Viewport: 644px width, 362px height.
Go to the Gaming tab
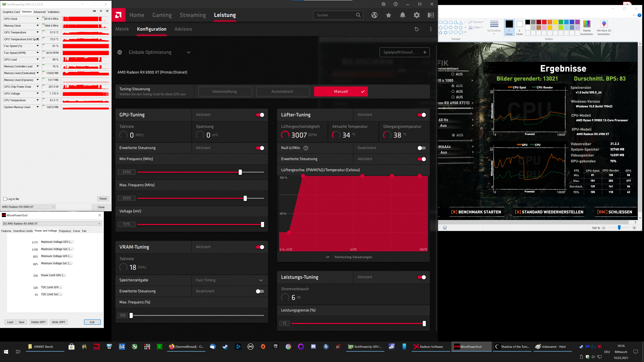(162, 15)
